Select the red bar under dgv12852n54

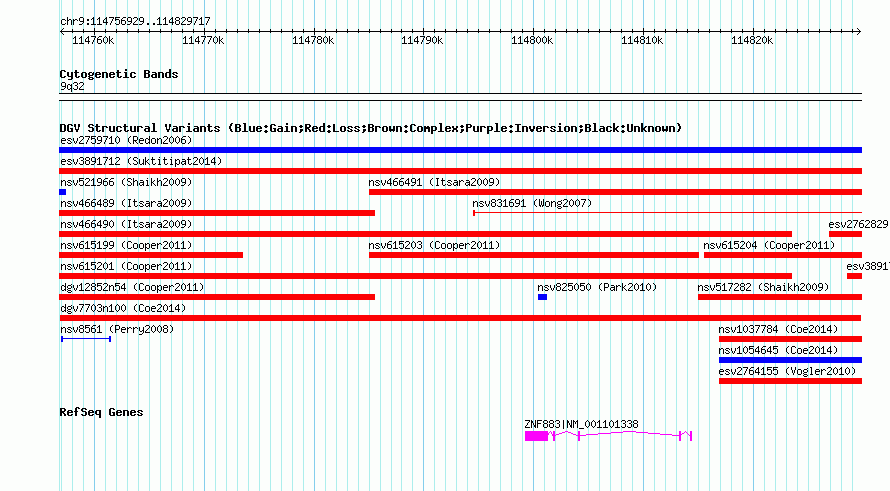click(x=217, y=297)
